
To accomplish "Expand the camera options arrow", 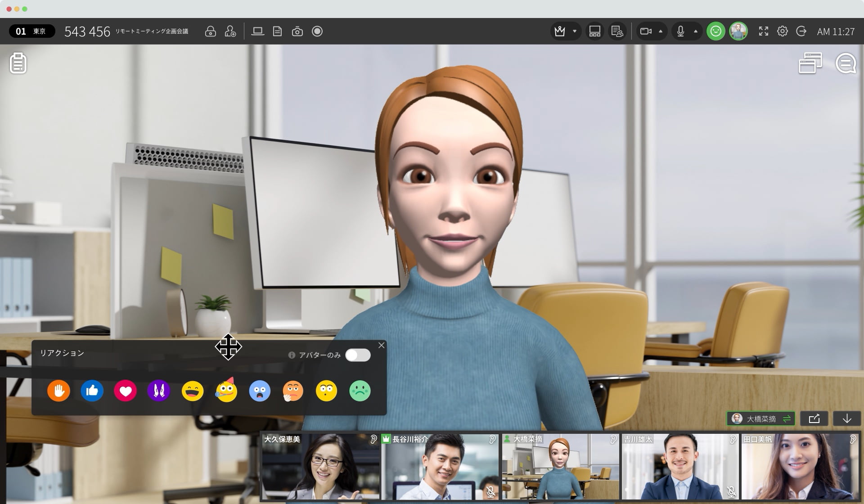I will (661, 31).
